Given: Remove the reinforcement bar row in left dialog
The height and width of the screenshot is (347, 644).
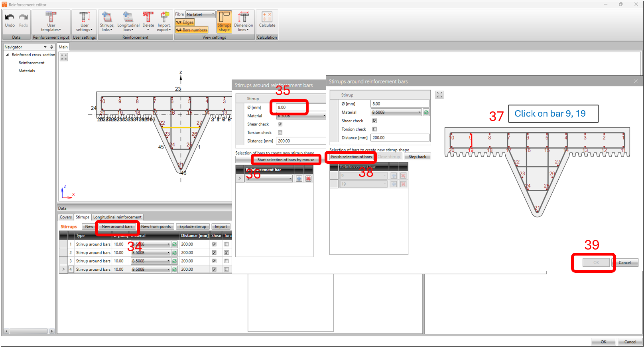Looking at the screenshot, I should coord(308,178).
